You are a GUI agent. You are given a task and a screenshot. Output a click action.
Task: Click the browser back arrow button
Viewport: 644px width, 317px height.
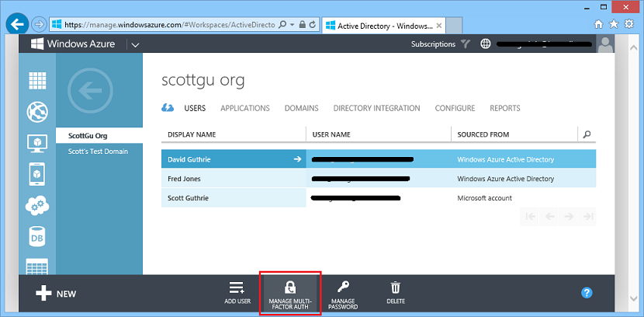(x=17, y=25)
